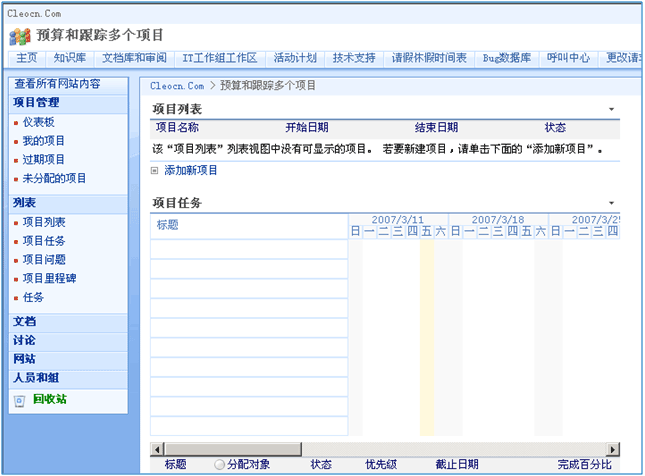The width and height of the screenshot is (645, 476).
Task: Go to the 技术支持 tab
Action: pyautogui.click(x=354, y=58)
